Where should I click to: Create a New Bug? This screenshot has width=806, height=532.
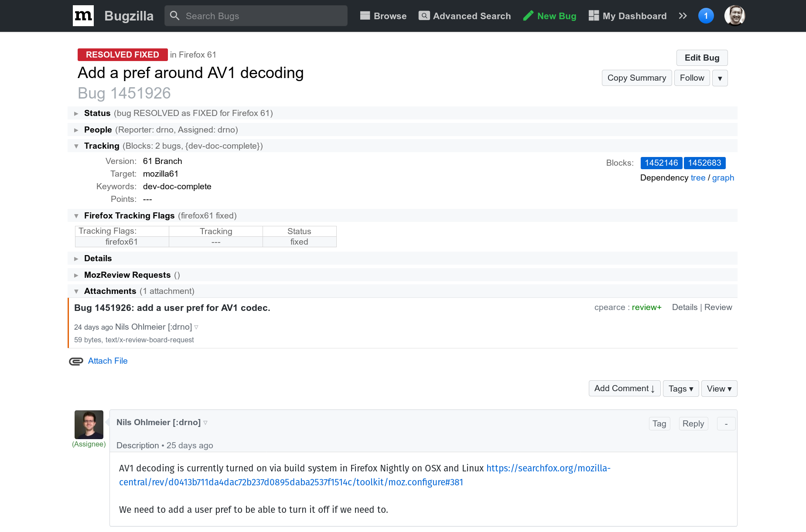click(550, 16)
